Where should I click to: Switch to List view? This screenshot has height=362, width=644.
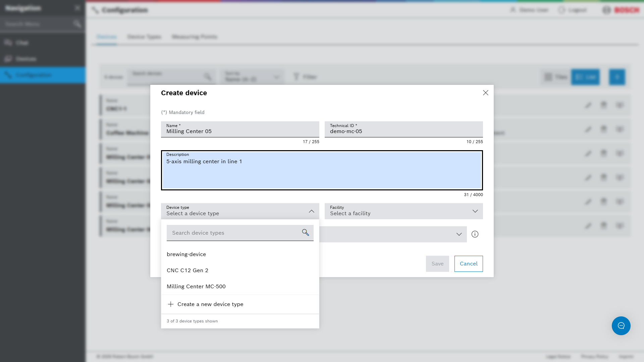pos(585,77)
